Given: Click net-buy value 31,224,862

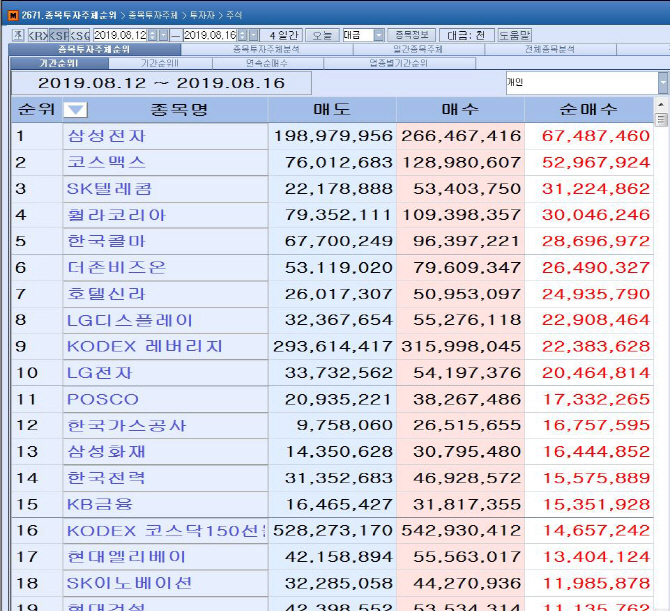Looking at the screenshot, I should [596, 189].
